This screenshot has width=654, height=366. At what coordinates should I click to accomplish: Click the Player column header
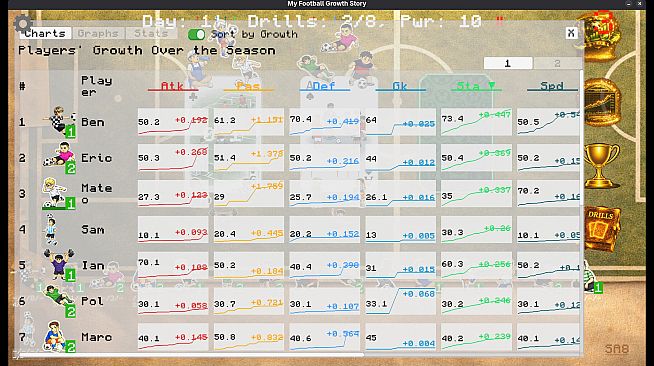tap(96, 86)
